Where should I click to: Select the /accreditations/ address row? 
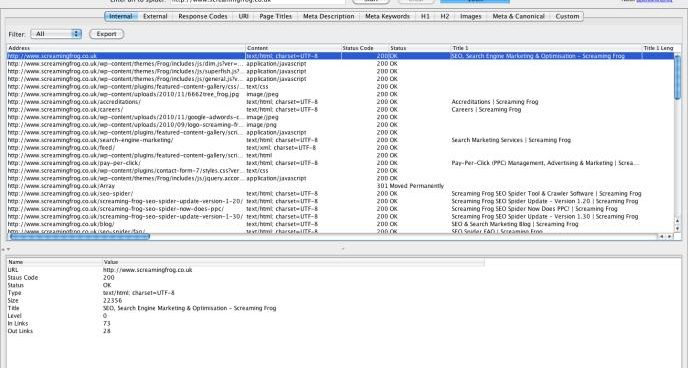(x=74, y=102)
